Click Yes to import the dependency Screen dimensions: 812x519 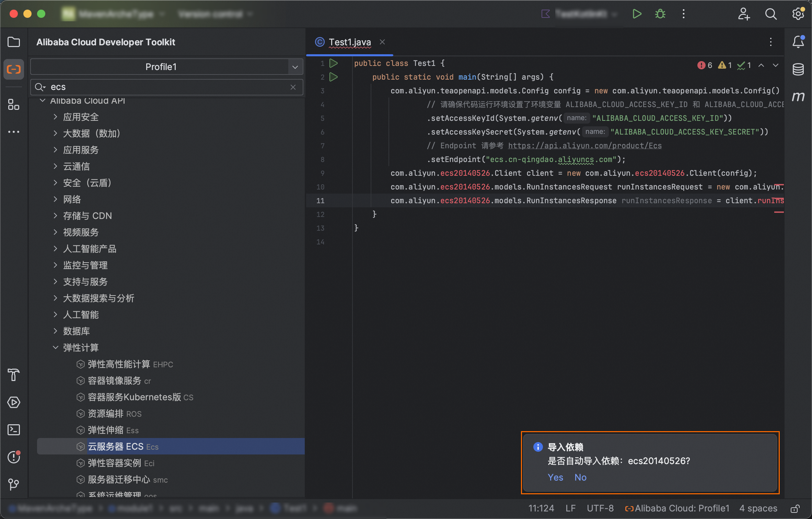tap(555, 477)
